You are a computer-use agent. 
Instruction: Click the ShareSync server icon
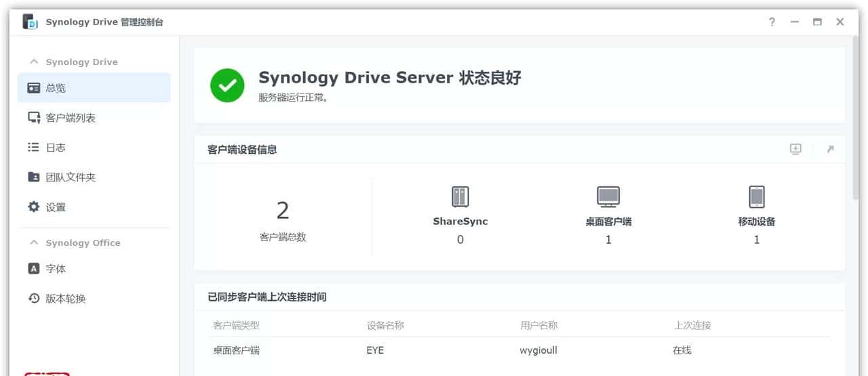coord(460,196)
